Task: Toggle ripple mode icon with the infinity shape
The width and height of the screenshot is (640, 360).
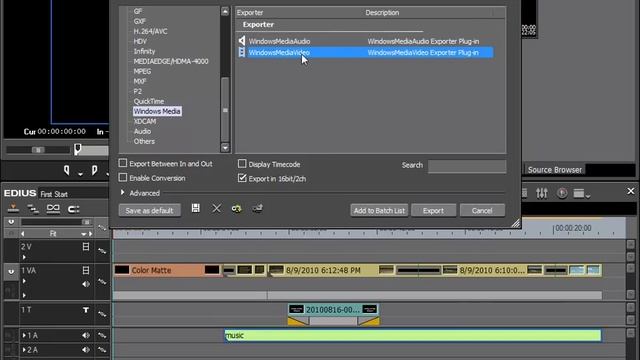Action: [53, 209]
